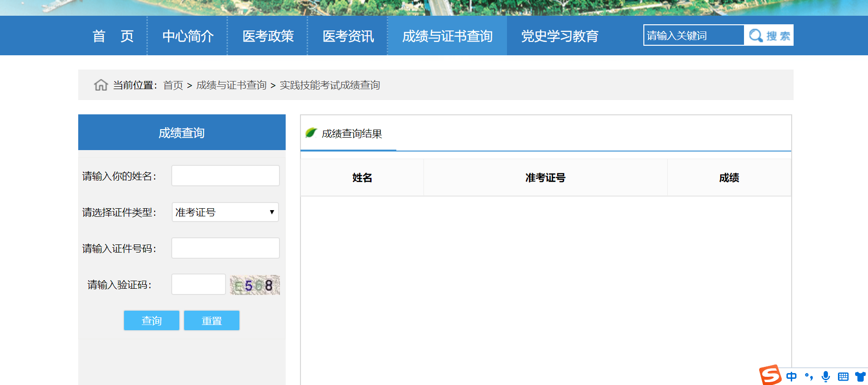Focus the 姓名 name input field
868x385 pixels.
pyautogui.click(x=225, y=176)
